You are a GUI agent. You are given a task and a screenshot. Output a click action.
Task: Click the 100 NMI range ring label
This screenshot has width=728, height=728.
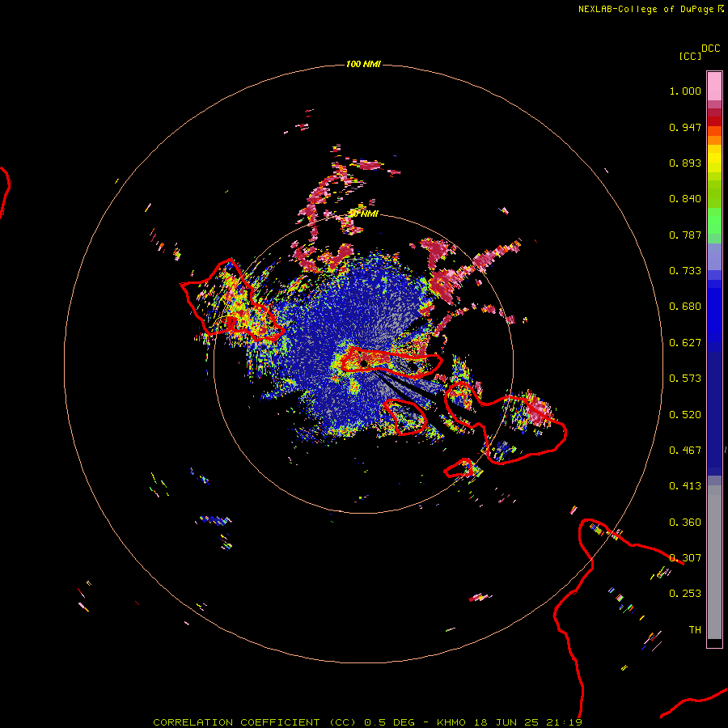point(363,64)
